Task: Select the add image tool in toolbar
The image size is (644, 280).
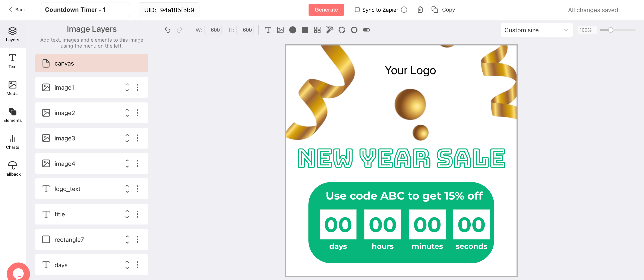Action: (280, 30)
